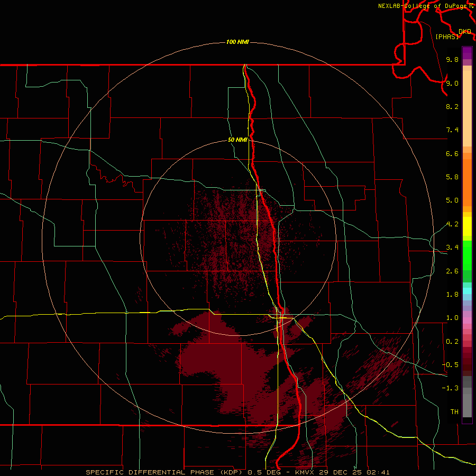Click the [PHAS] legend heading
Viewport: 476px width, 476px height.
[447, 37]
